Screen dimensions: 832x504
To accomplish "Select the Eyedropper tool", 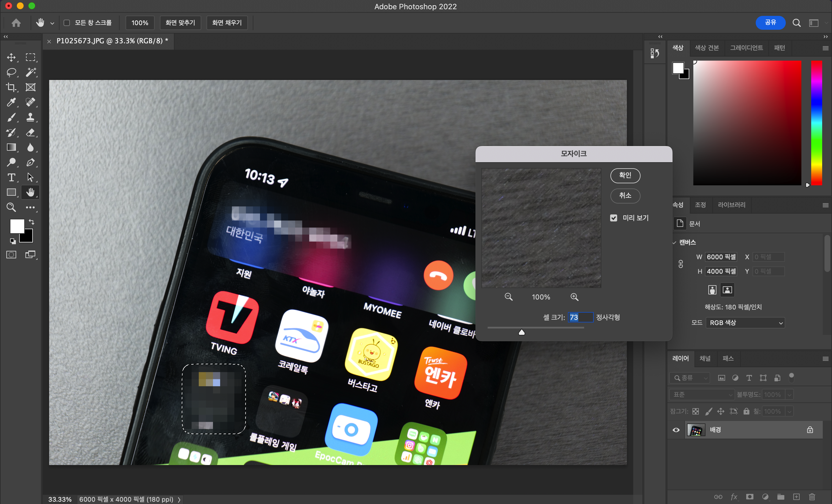I will [x=11, y=102].
